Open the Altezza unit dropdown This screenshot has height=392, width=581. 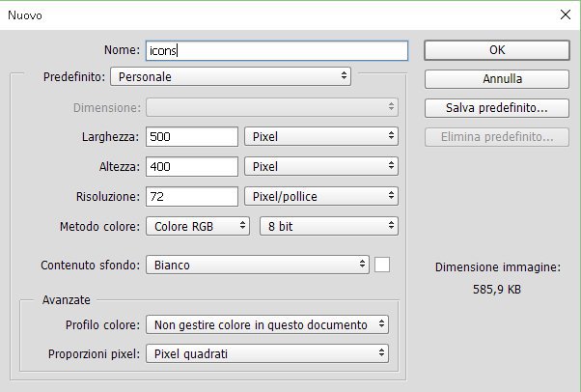[x=321, y=167]
